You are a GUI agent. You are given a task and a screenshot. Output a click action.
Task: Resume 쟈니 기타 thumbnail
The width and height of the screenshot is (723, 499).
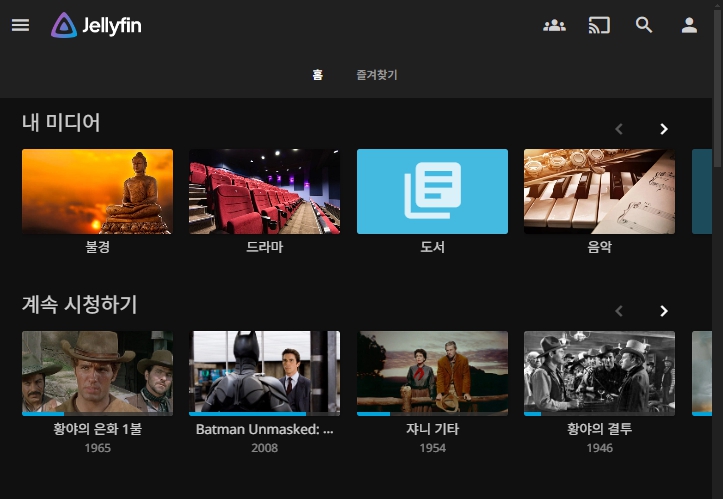point(433,372)
